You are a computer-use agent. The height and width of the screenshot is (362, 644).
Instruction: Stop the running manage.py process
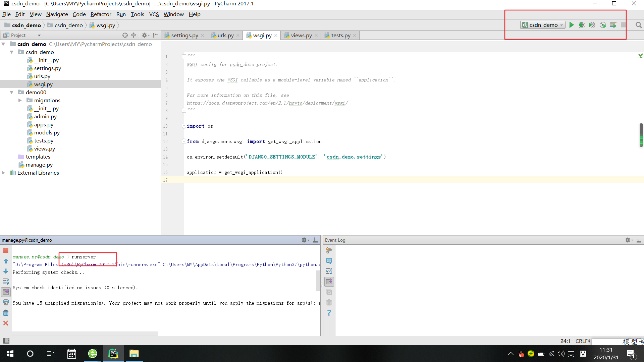[6, 250]
